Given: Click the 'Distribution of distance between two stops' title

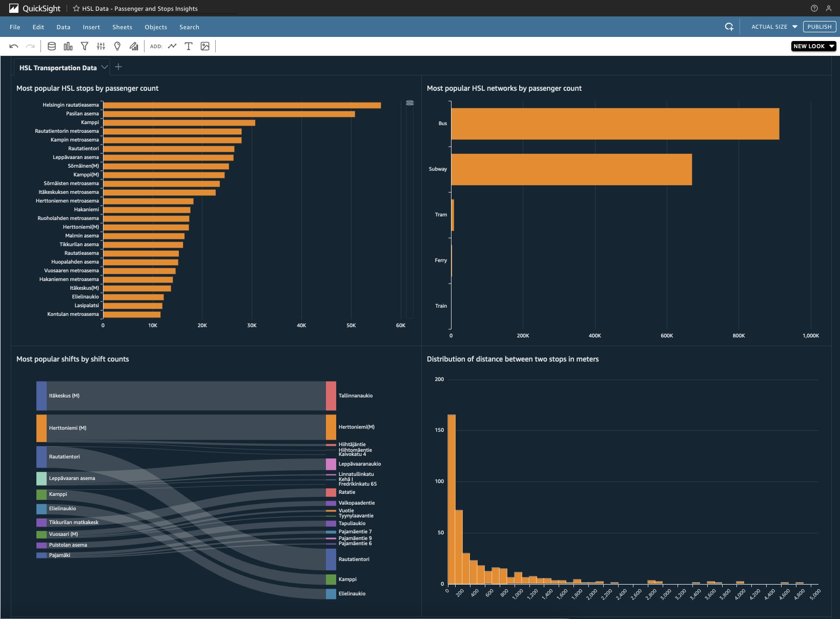Looking at the screenshot, I should pyautogui.click(x=513, y=359).
